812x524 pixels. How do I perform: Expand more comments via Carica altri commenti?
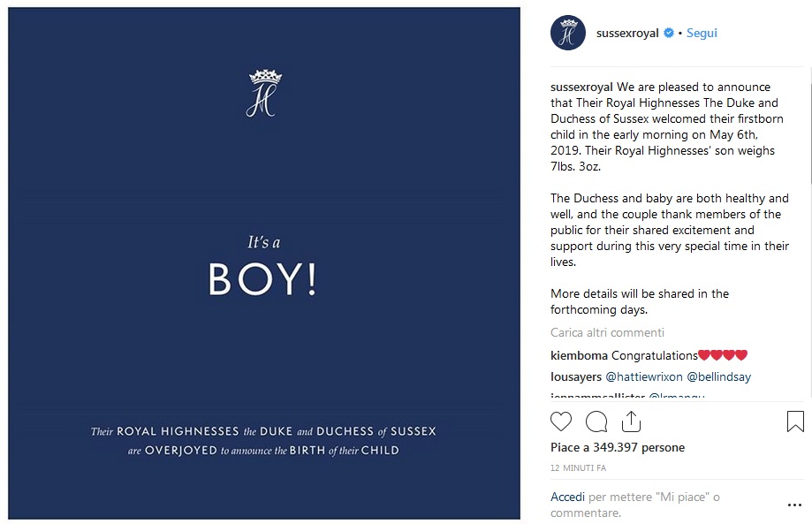point(607,332)
